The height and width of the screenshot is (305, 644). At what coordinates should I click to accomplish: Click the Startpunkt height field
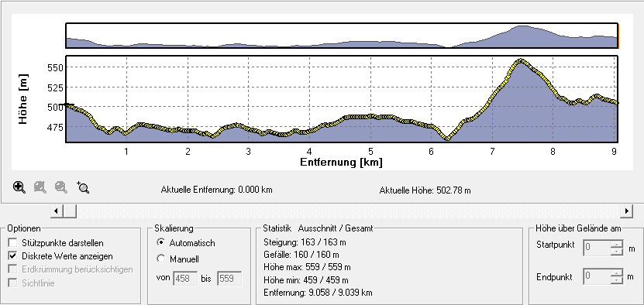point(597,248)
